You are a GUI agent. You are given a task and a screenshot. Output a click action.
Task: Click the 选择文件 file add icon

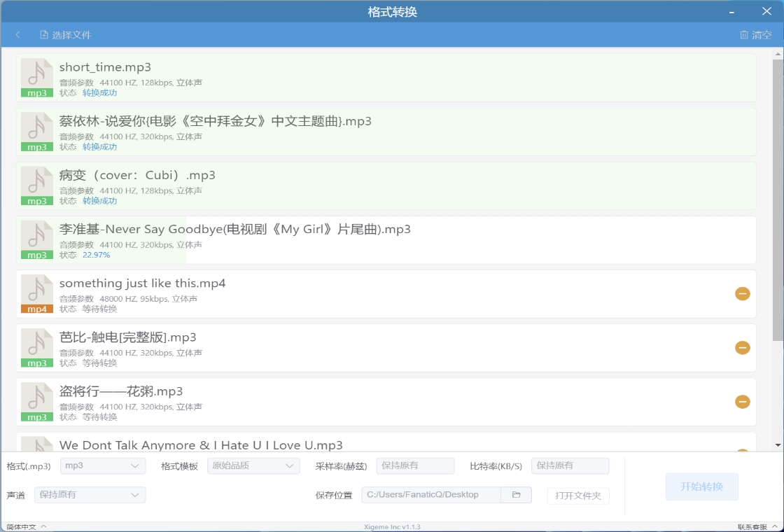click(x=44, y=34)
